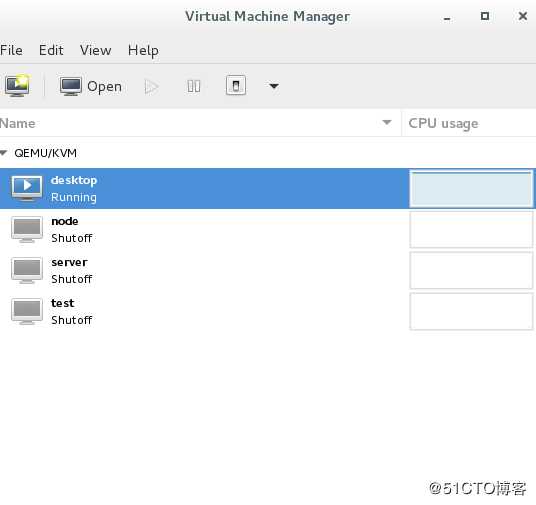536x505 pixels.
Task: Click the test VM monitor icon
Action: pyautogui.click(x=27, y=311)
